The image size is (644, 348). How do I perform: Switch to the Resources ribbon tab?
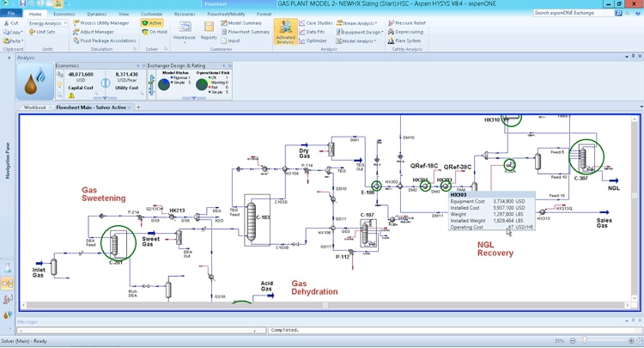point(185,14)
